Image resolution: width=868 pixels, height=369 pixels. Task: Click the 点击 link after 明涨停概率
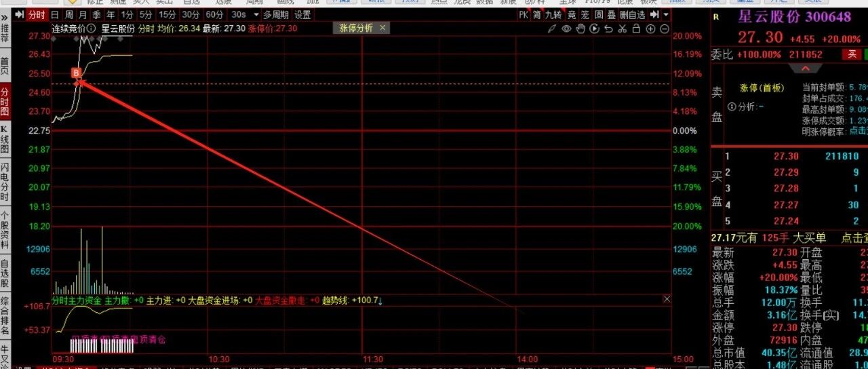[859, 131]
